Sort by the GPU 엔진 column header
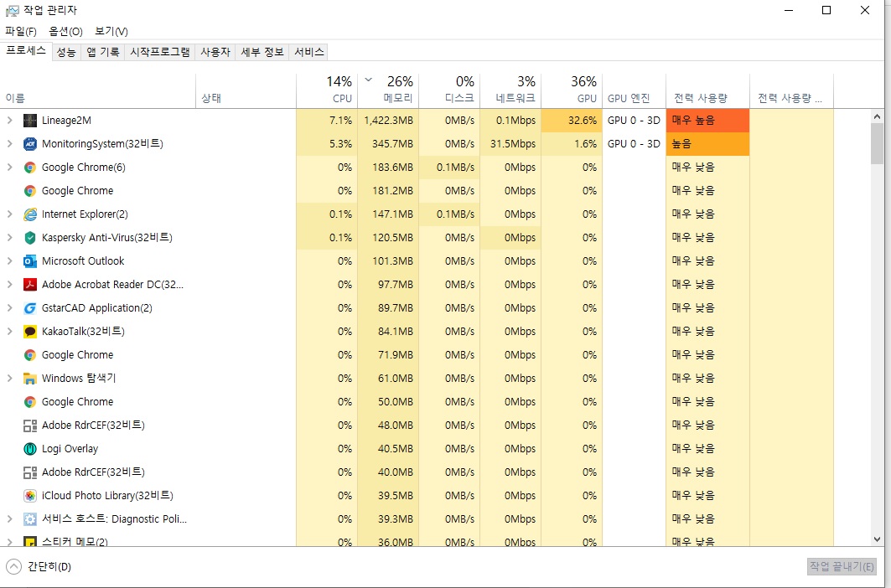Viewport: 891px width, 588px height. coord(635,90)
